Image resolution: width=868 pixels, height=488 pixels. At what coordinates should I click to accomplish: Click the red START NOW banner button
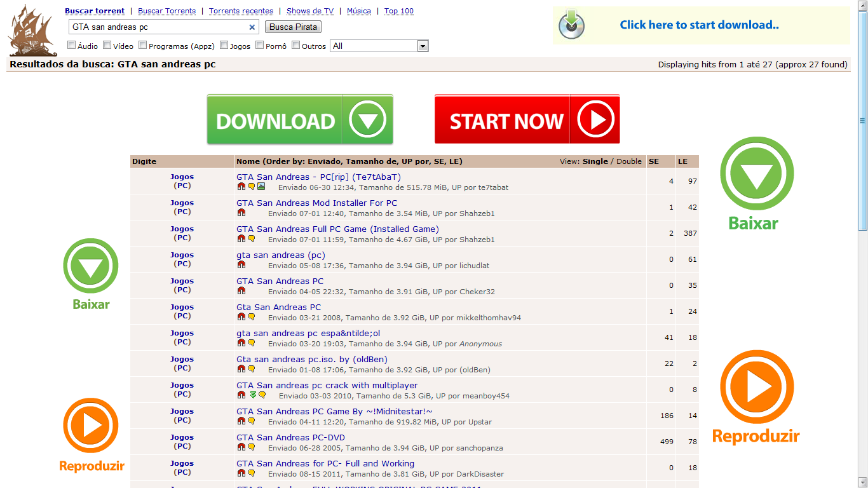[527, 119]
